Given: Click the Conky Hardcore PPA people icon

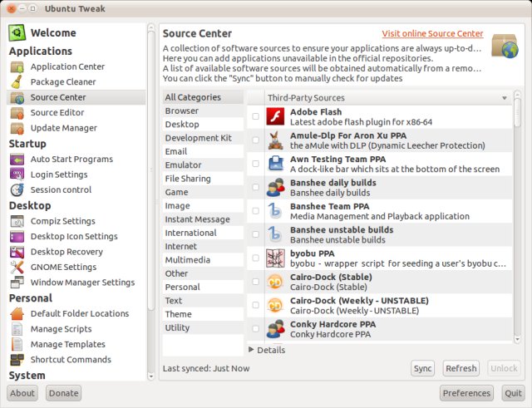Looking at the screenshot, I should pos(275,329).
